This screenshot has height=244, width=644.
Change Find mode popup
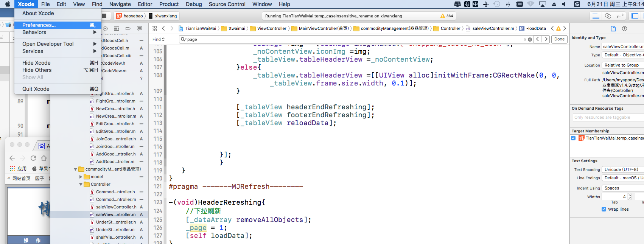point(159,39)
